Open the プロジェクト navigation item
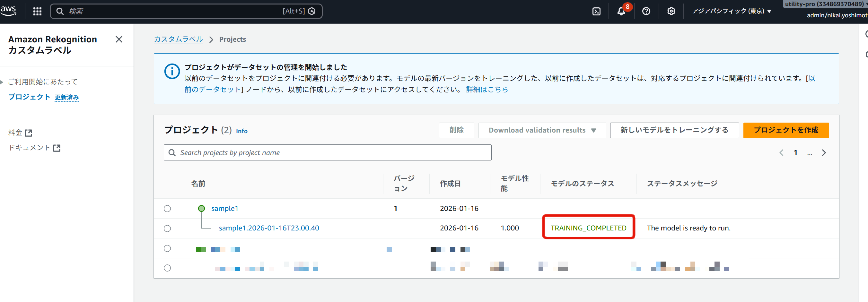This screenshot has width=868, height=302. (x=29, y=97)
